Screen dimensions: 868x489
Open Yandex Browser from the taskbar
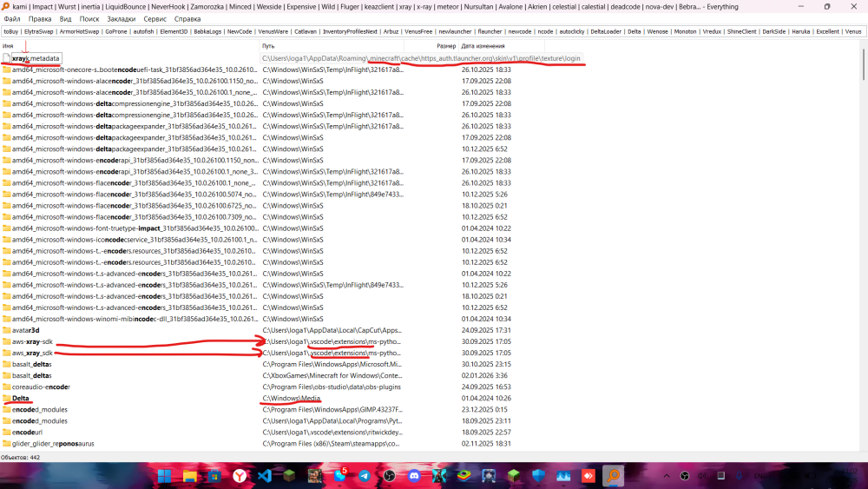tap(240, 476)
